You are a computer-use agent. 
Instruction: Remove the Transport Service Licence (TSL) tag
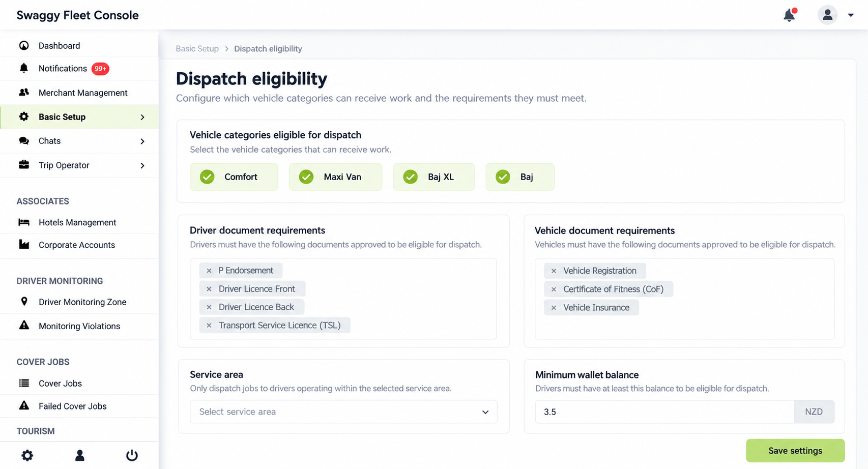(209, 326)
